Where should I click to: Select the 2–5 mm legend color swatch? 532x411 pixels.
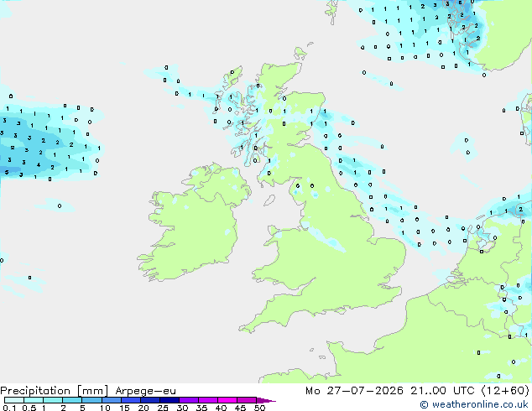[72, 400]
